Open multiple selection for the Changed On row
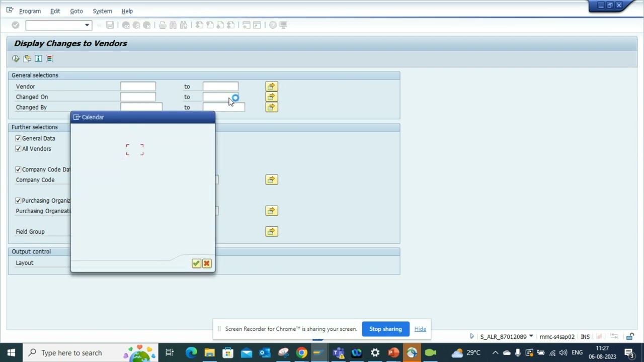This screenshot has width=644, height=362. pos(272,97)
